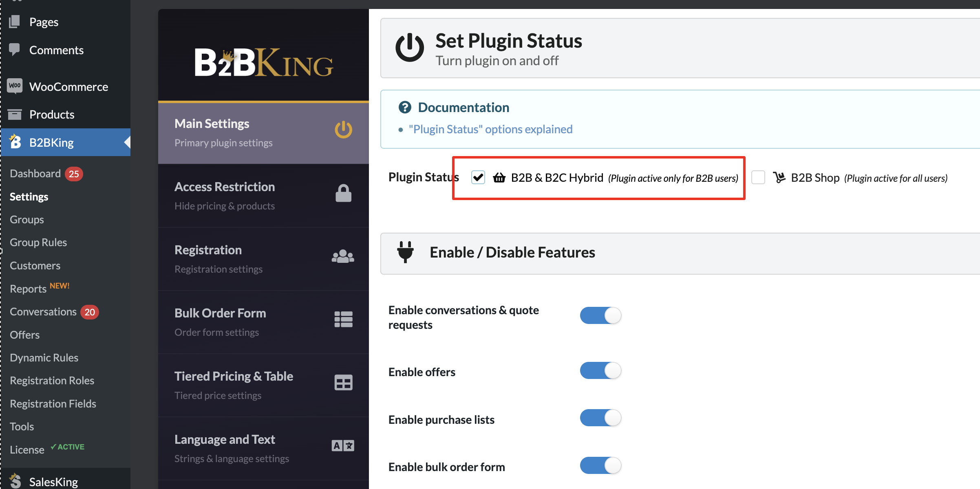Click the plug icon beside Enable / Disable Features
980x489 pixels.
pyautogui.click(x=405, y=252)
